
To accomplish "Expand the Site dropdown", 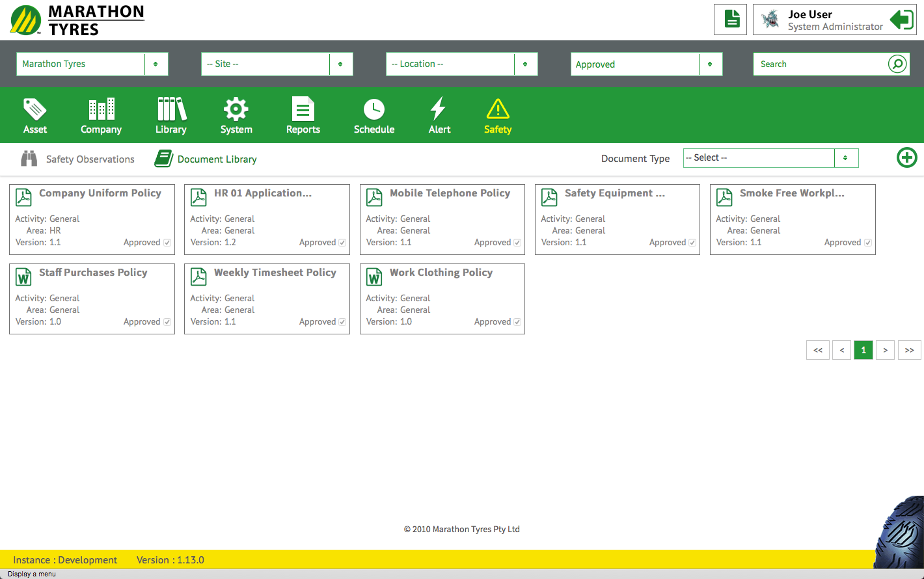I will (277, 64).
